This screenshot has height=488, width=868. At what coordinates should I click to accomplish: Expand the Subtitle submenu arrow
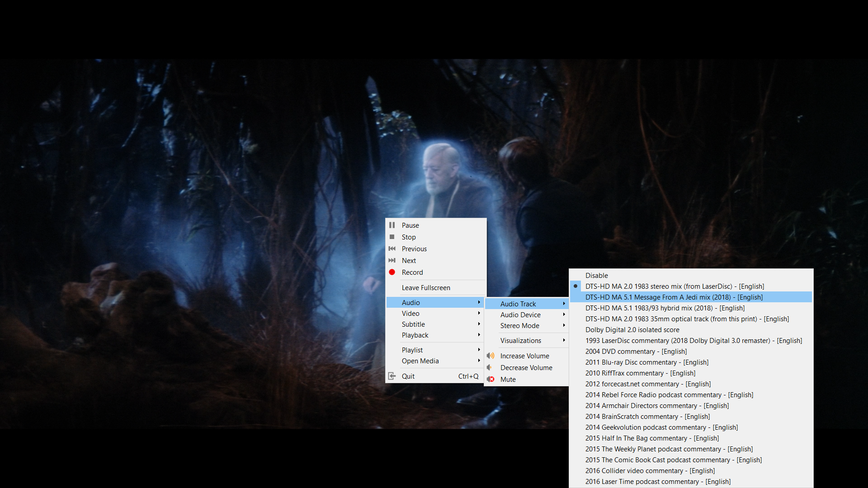479,324
